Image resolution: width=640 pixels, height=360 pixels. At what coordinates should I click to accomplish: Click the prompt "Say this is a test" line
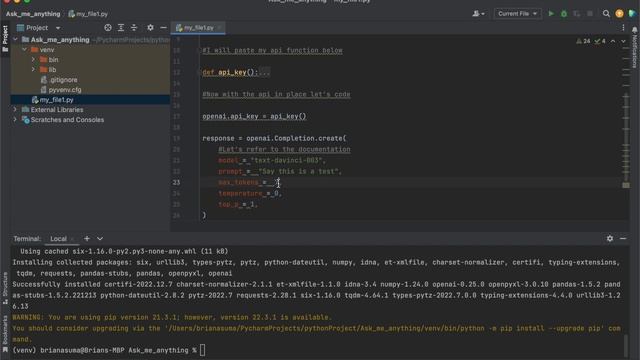(280, 171)
